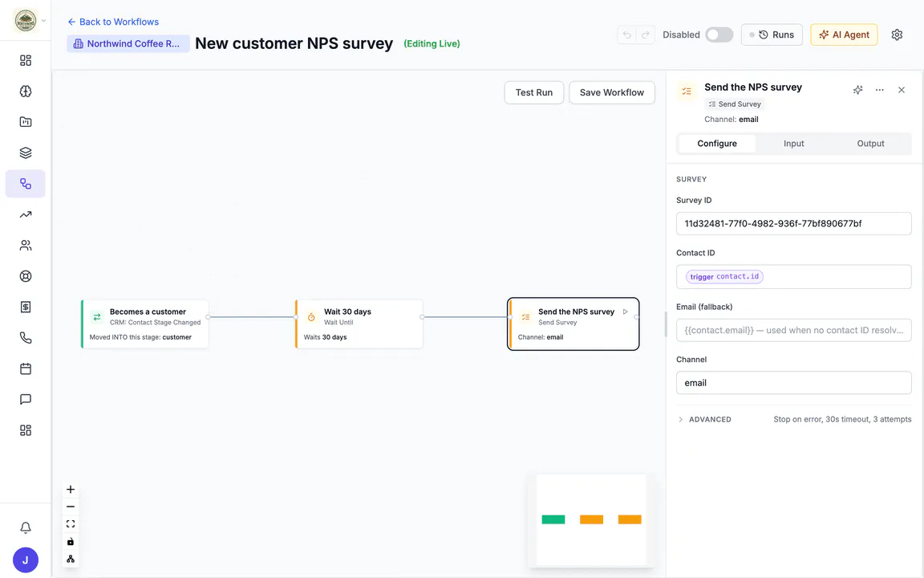Click the sparkle AI icon in step panel
The height and width of the screenshot is (578, 924).
[x=858, y=90]
